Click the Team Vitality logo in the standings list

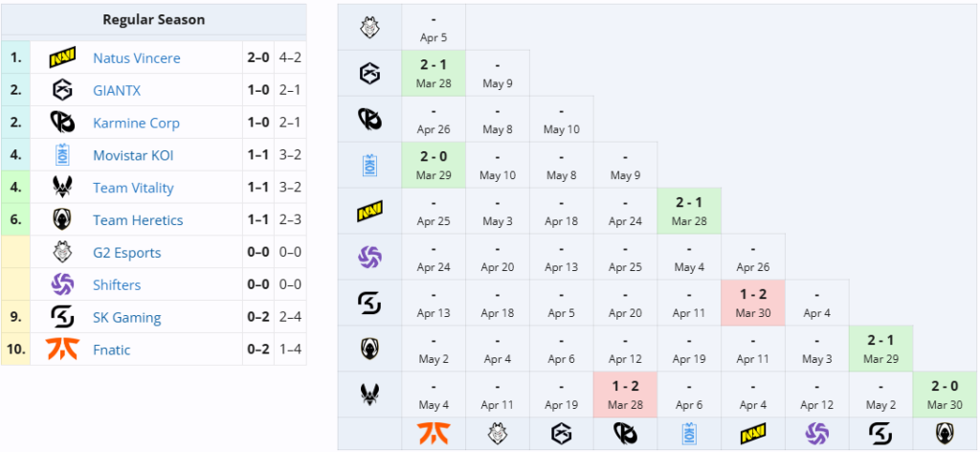[62, 189]
